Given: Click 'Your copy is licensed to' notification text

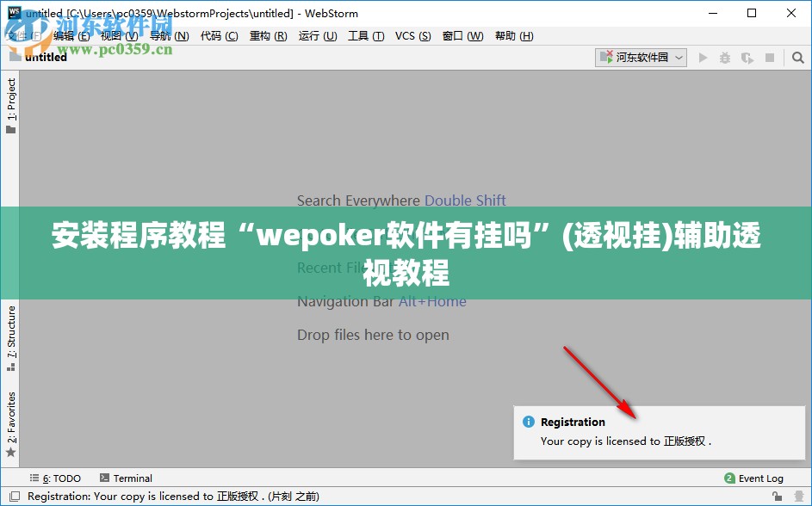Looking at the screenshot, I should pyautogui.click(x=600, y=441).
